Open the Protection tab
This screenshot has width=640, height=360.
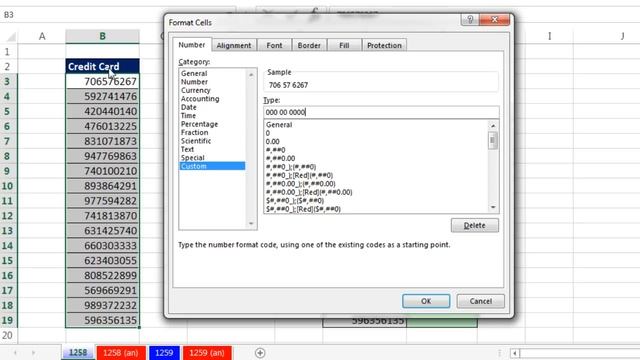(384, 45)
